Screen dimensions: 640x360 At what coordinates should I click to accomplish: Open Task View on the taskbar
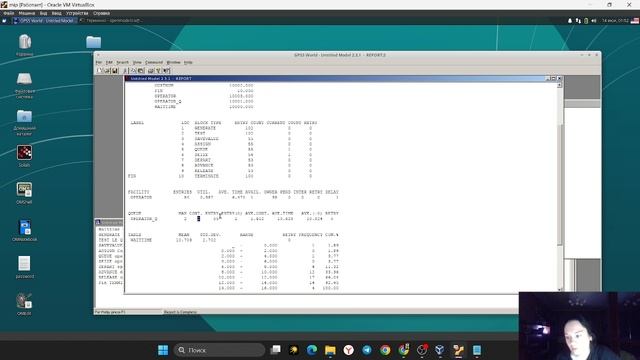click(276, 350)
